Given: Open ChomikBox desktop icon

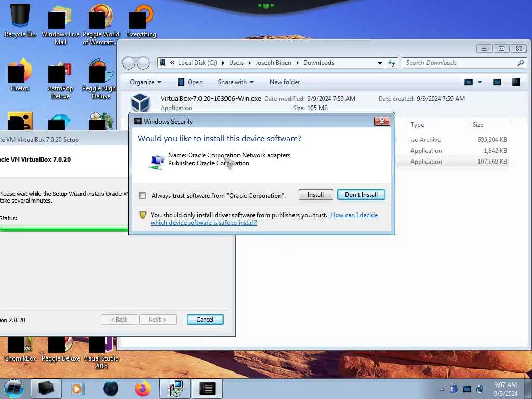Looking at the screenshot, I should pos(20,349).
